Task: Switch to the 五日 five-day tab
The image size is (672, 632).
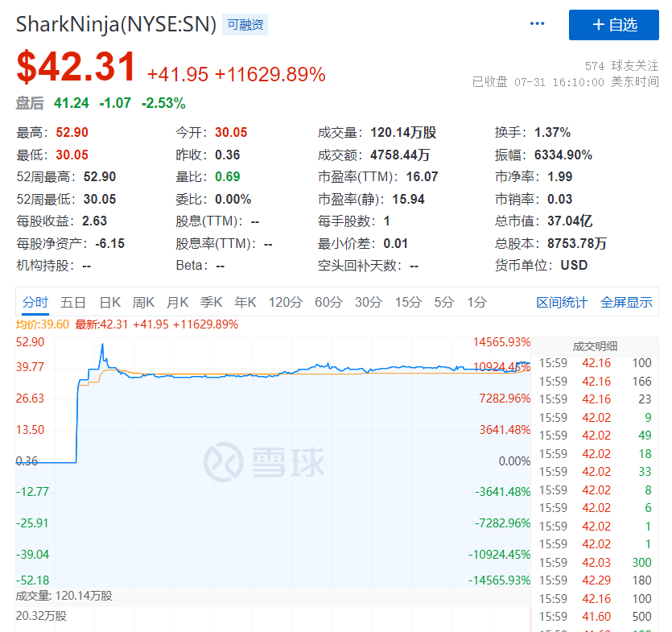Action: click(x=73, y=302)
